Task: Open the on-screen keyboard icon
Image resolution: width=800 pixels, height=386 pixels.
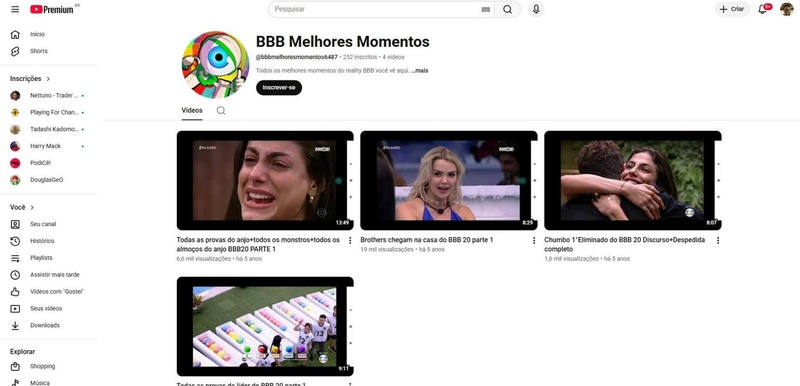Action: (486, 9)
